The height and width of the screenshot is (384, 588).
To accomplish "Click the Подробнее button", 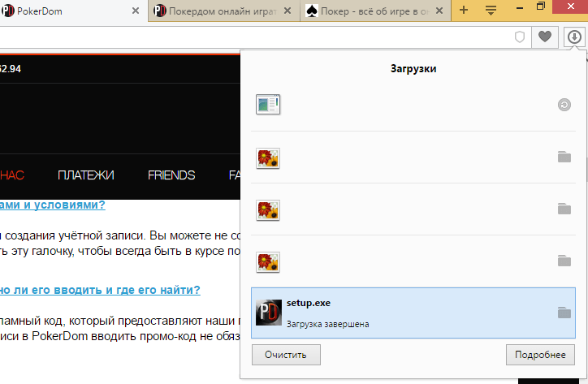I will tap(540, 355).
